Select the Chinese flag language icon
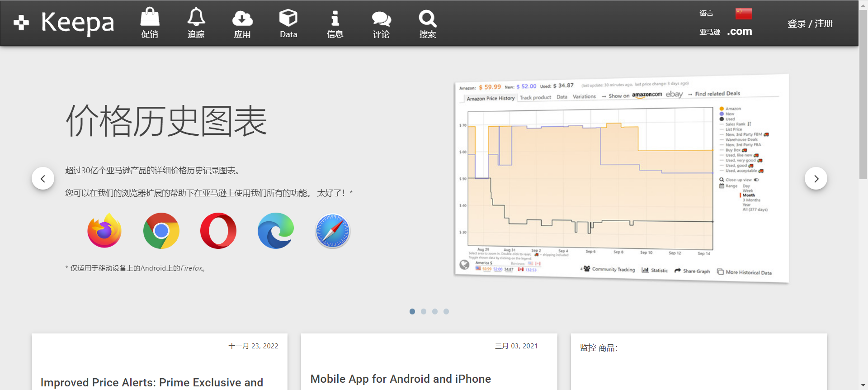The image size is (868, 390). [744, 14]
